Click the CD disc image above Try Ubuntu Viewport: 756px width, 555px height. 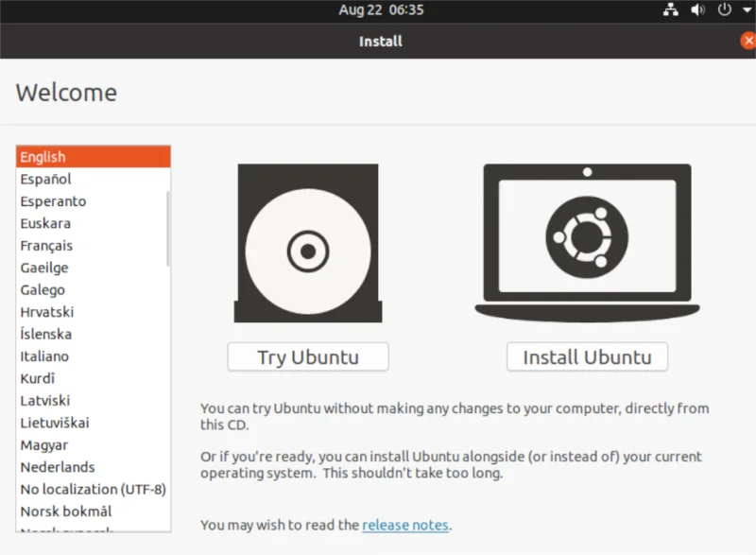[x=308, y=243]
